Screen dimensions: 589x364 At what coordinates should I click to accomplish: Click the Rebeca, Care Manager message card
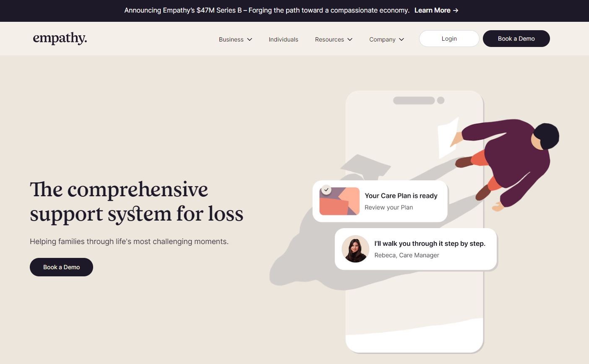click(x=416, y=249)
